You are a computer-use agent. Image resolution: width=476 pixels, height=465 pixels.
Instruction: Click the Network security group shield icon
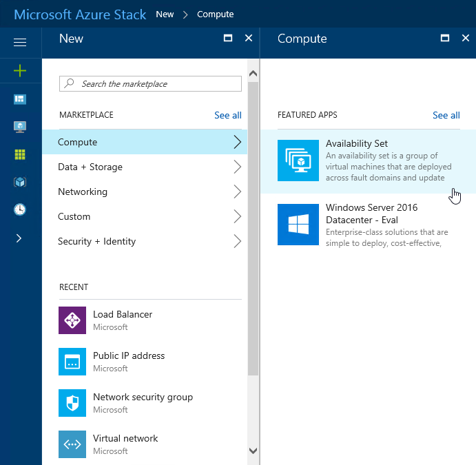coord(72,403)
